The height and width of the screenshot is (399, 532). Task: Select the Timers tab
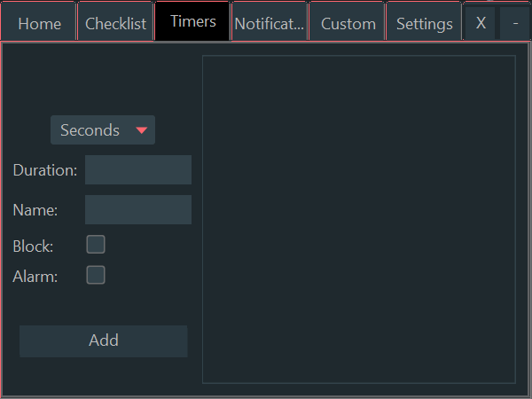click(192, 22)
